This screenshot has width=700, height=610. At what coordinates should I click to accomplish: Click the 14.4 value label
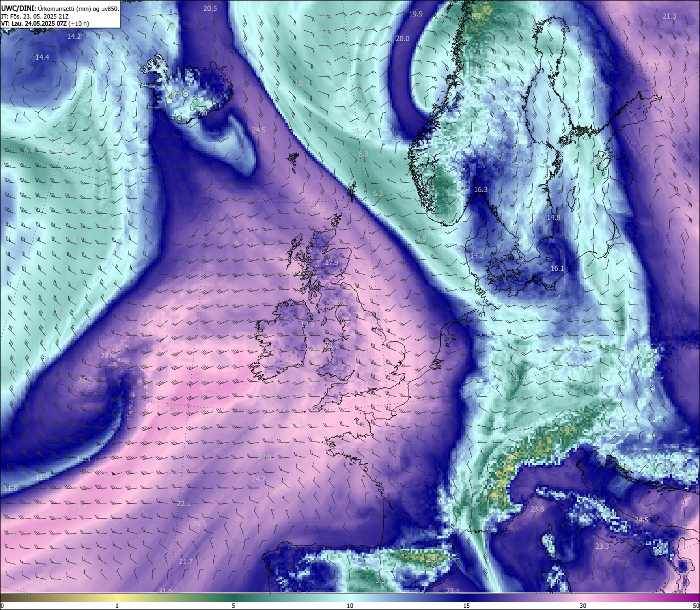coord(42,57)
